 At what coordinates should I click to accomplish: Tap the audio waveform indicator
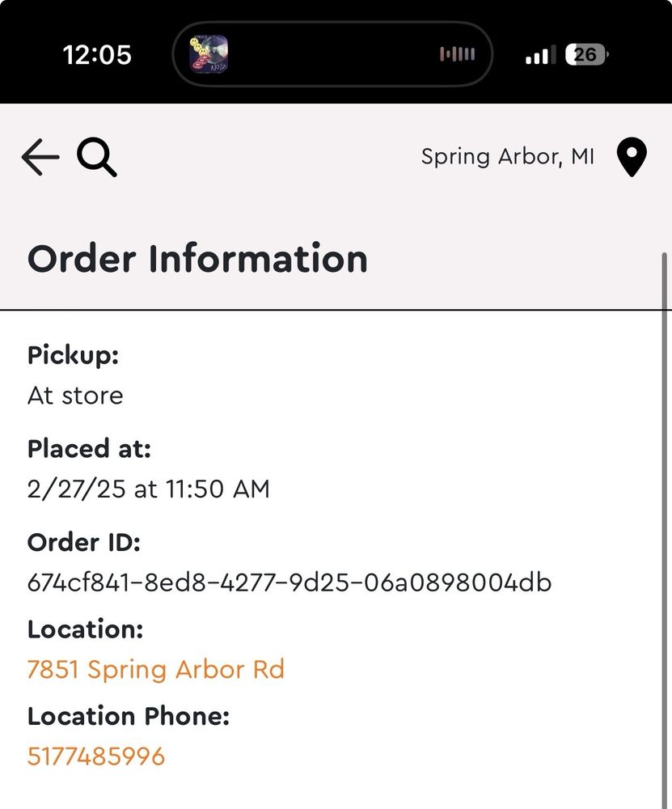pyautogui.click(x=457, y=54)
